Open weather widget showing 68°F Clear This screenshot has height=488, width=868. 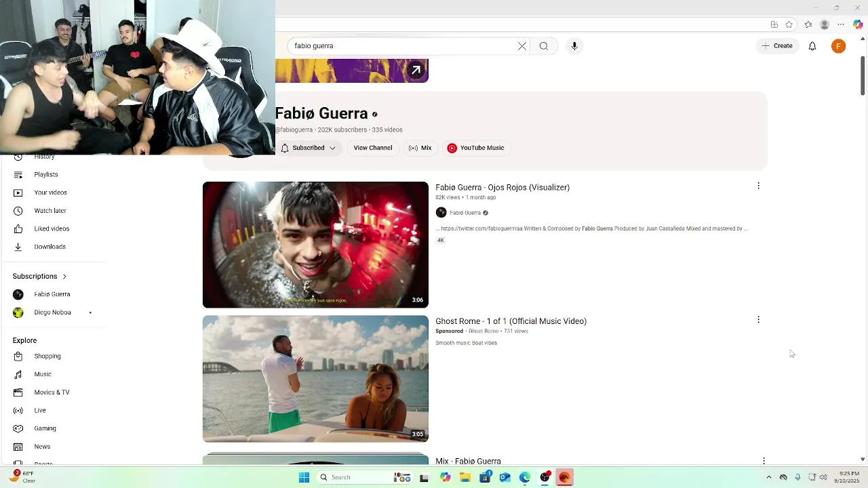click(22, 477)
